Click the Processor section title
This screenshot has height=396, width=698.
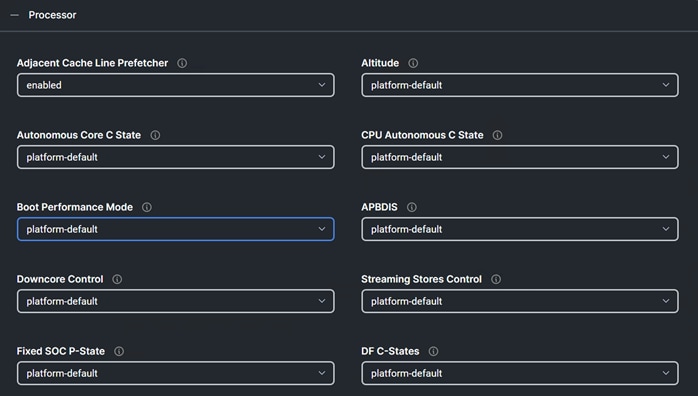click(53, 15)
